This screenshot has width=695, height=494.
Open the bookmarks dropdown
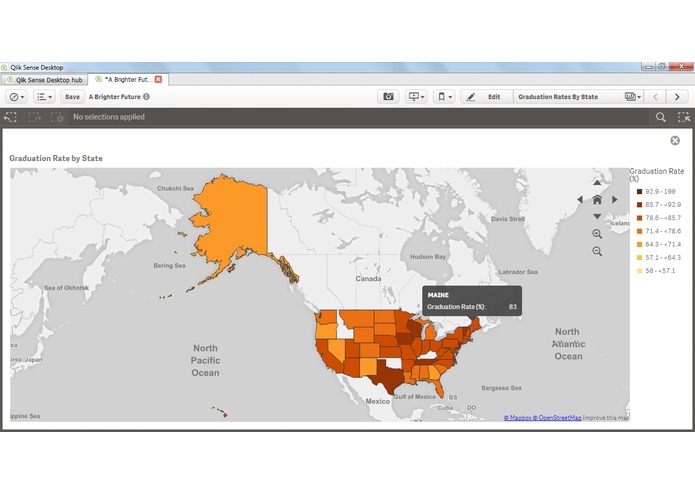click(x=444, y=97)
